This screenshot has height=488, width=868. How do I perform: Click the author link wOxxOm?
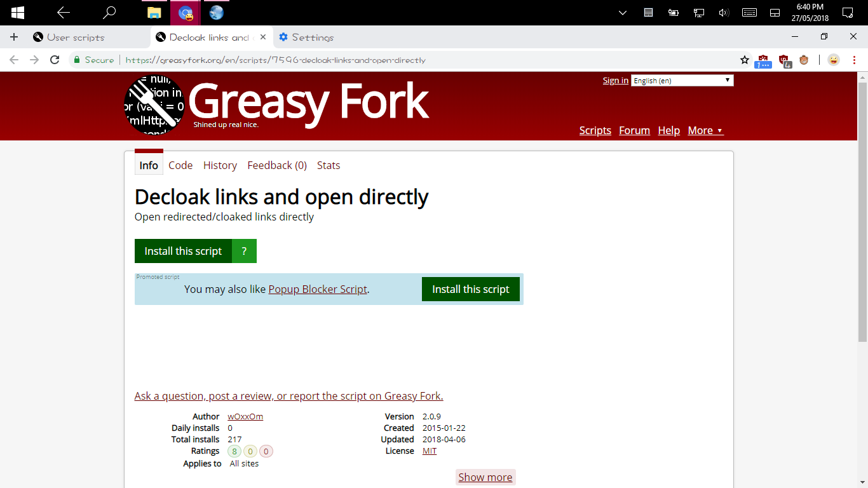point(245,416)
